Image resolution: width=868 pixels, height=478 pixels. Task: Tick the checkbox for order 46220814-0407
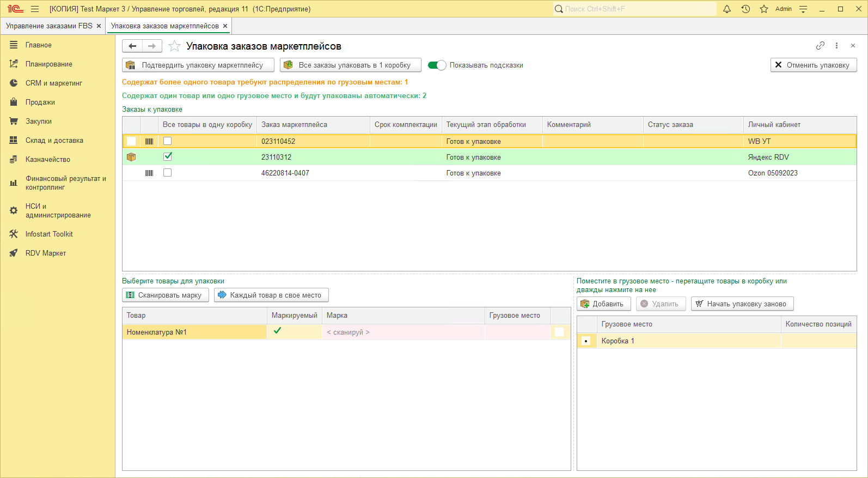(168, 173)
